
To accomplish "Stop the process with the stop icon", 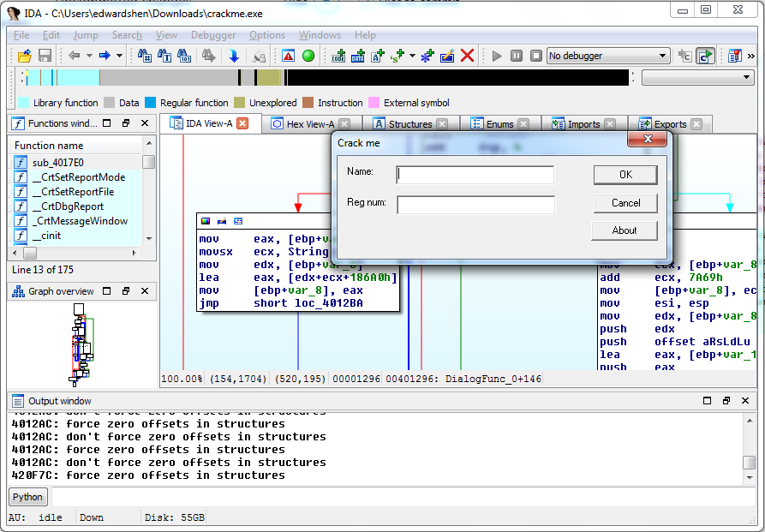I will click(535, 56).
